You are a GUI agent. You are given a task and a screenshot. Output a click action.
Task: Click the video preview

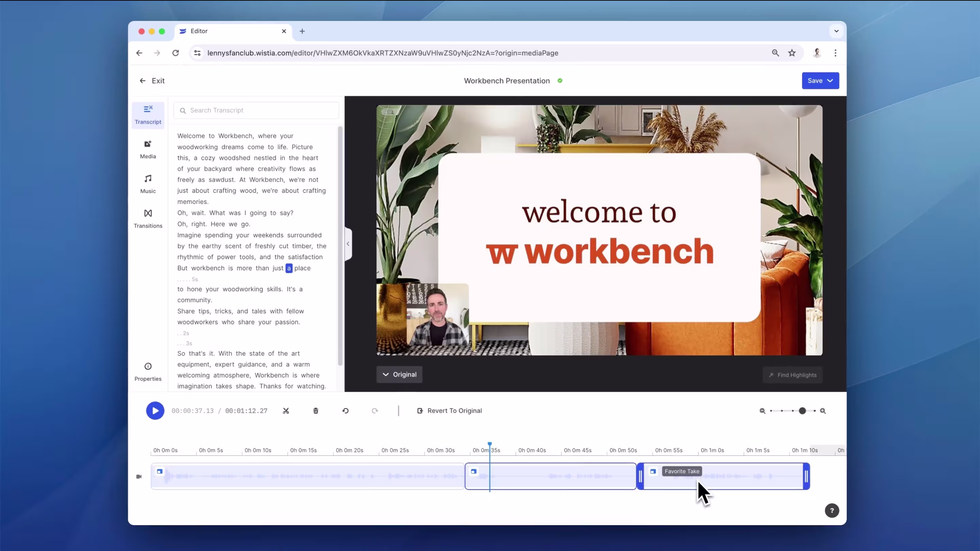[x=599, y=231]
